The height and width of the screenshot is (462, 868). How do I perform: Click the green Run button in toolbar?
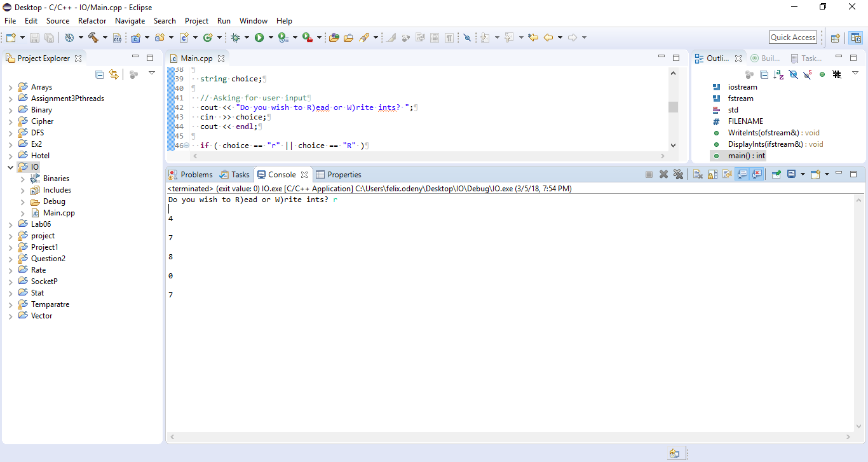click(x=259, y=37)
